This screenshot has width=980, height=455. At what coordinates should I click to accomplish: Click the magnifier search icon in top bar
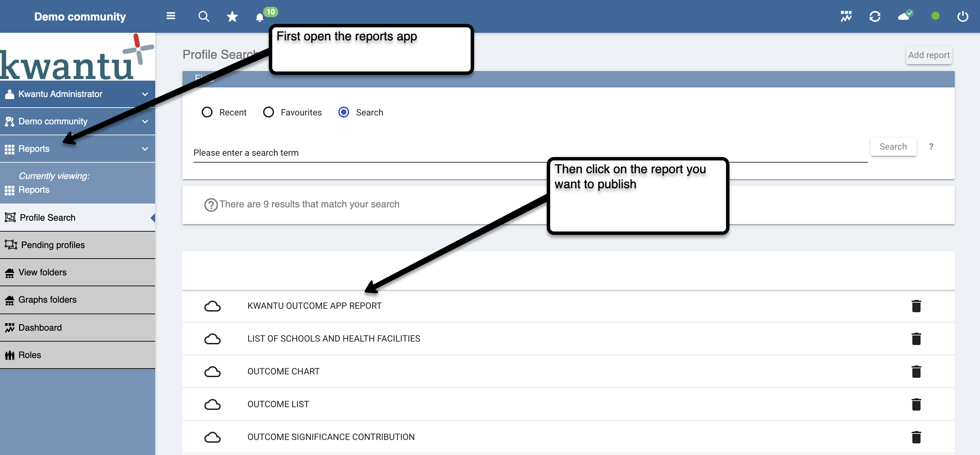(x=204, y=16)
